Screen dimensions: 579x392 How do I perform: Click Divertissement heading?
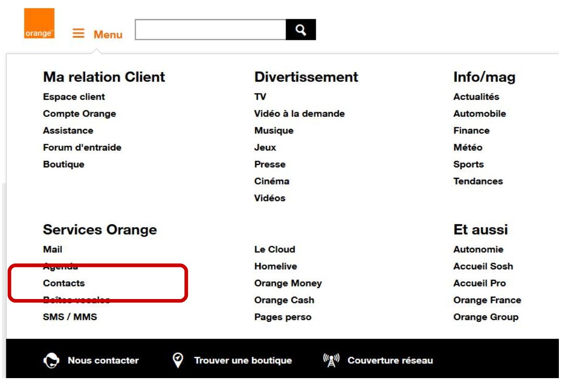pos(306,77)
